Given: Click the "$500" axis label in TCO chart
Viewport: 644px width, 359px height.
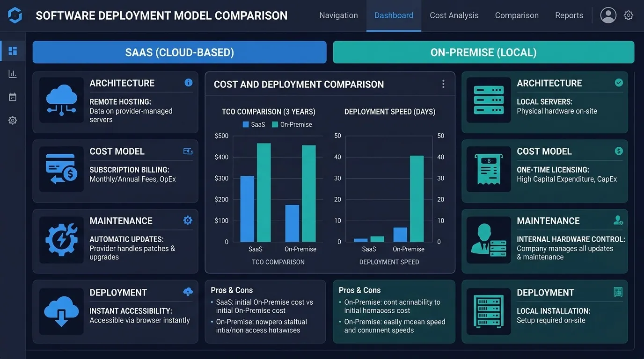Looking at the screenshot, I should [221, 136].
